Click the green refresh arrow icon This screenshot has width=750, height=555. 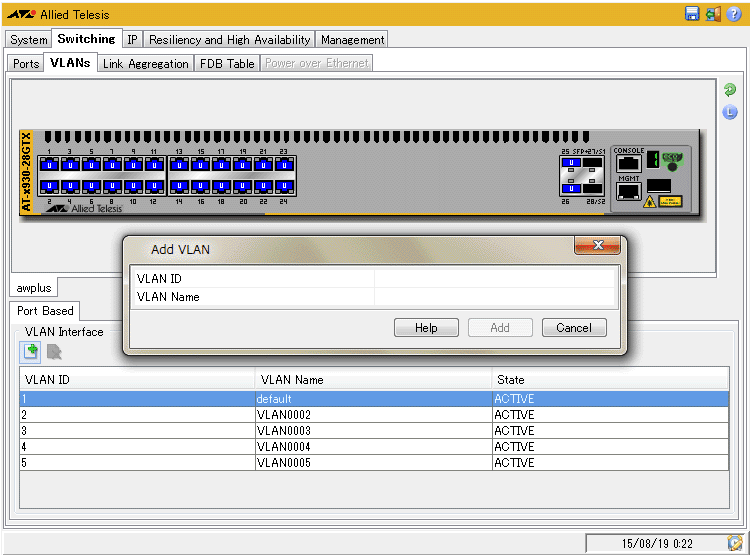(x=730, y=90)
